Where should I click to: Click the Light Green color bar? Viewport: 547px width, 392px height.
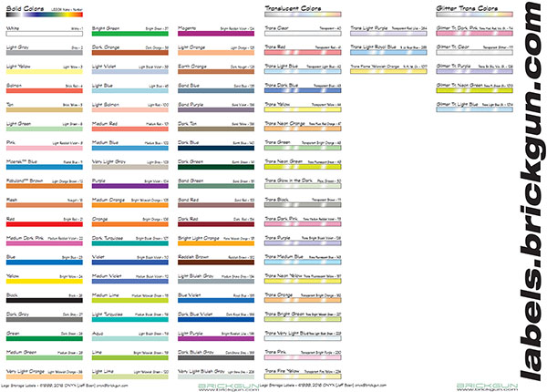[x=45, y=129]
